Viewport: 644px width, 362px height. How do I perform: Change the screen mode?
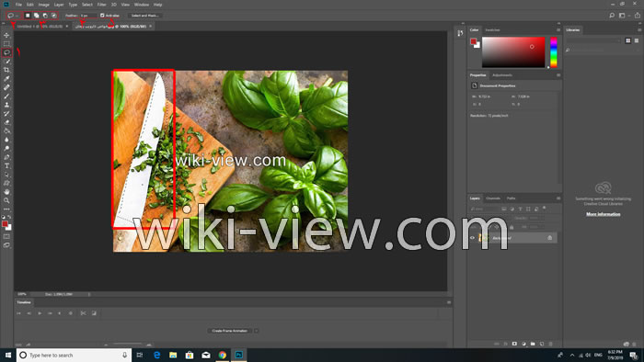point(6,245)
